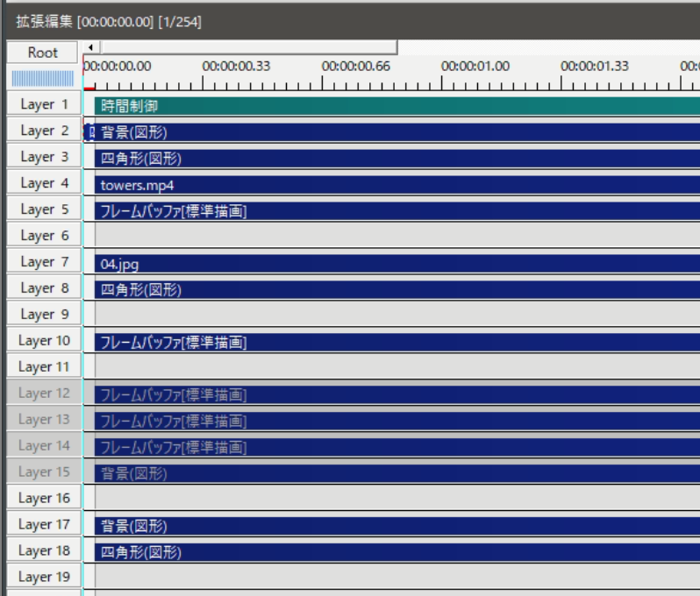Toggle visibility of Layer 1
Viewport: 700px width, 596px height.
point(44,104)
